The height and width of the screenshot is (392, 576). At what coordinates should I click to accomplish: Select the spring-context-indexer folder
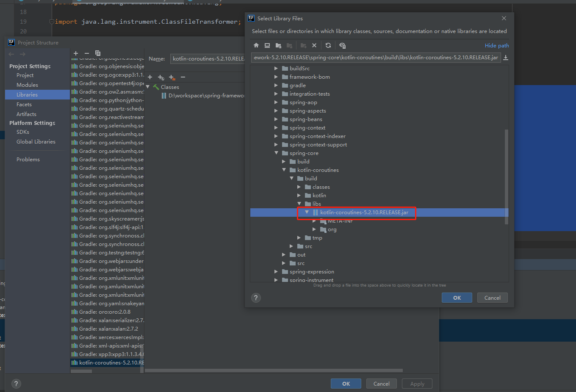coord(318,136)
